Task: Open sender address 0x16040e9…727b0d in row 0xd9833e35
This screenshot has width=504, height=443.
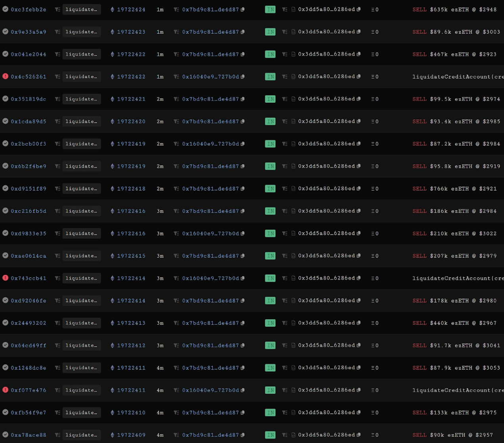Action: pyautogui.click(x=211, y=234)
